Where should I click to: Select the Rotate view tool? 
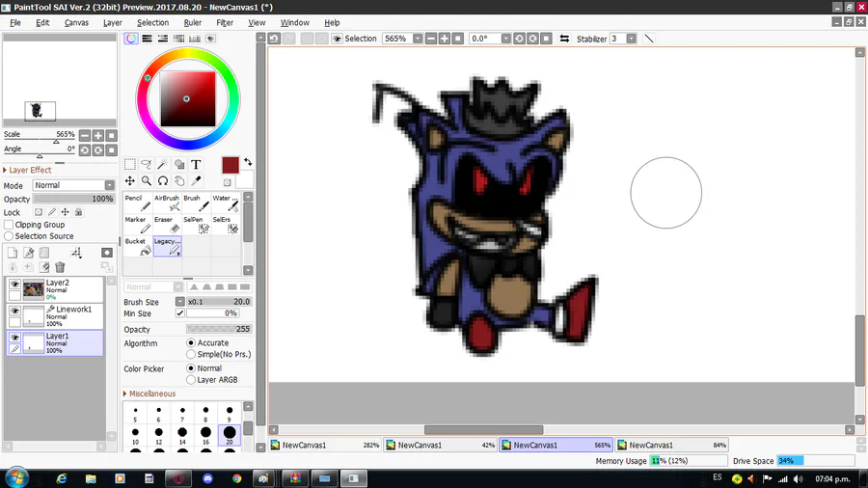pyautogui.click(x=163, y=181)
